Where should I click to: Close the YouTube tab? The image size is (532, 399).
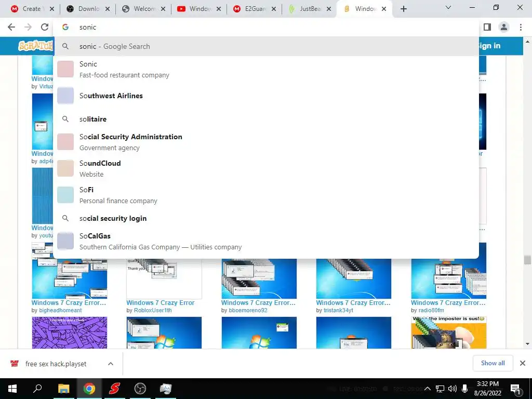[x=219, y=9]
